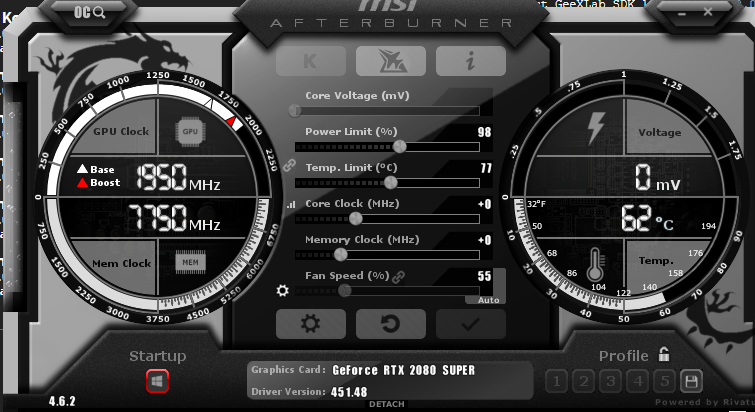
Task: Click the Temp. gauge label
Action: coord(656,261)
